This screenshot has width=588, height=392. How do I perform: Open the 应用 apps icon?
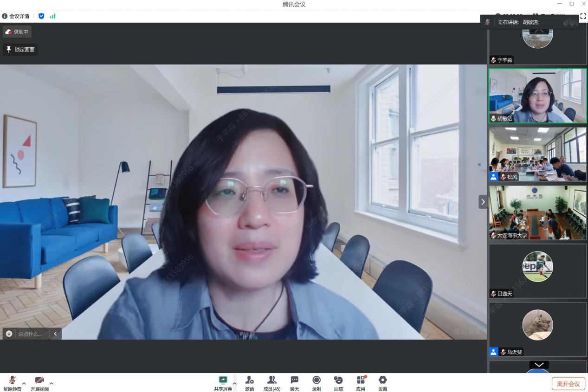coord(361,383)
